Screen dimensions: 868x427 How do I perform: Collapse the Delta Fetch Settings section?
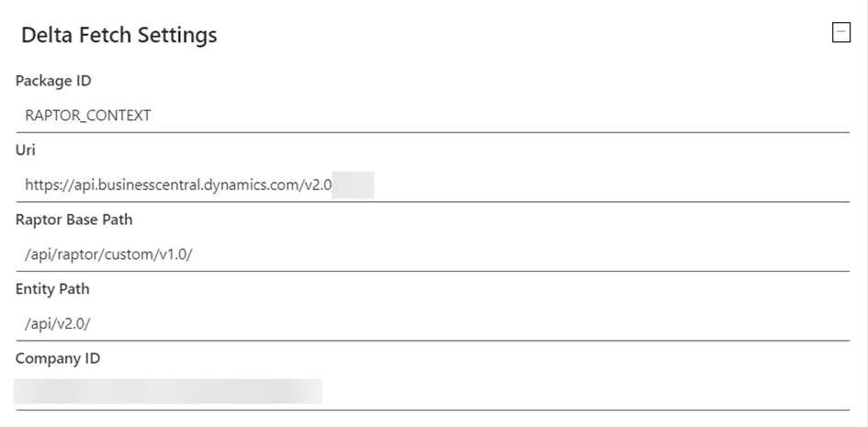840,33
